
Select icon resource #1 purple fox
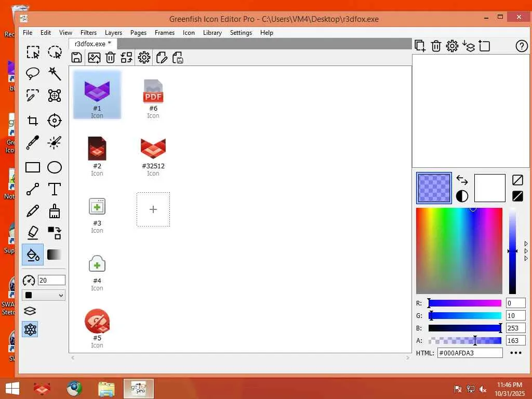[97, 95]
